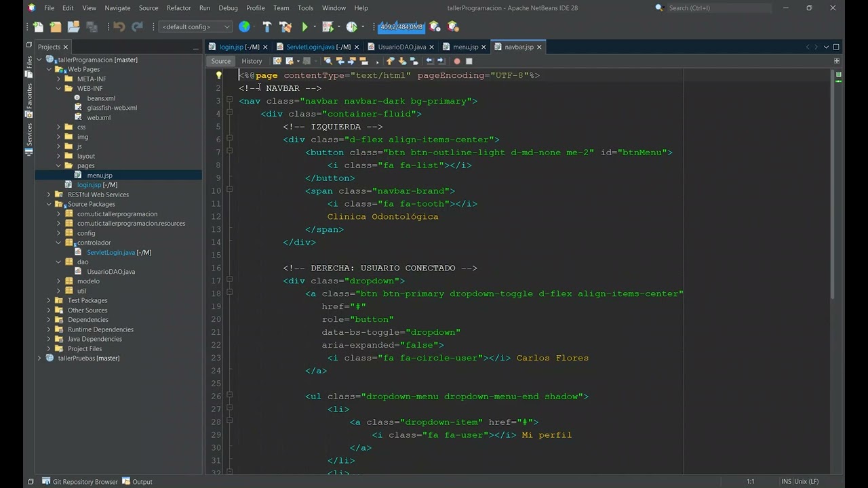
Task: Open the Git Repository Browser panel
Action: click(80, 482)
